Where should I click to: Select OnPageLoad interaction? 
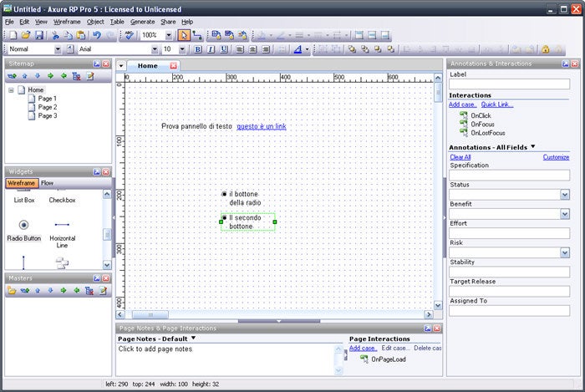point(389,359)
